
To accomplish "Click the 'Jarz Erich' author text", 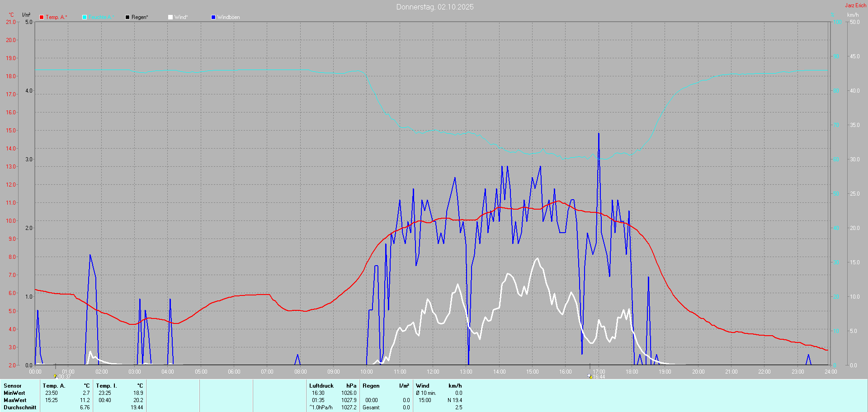I will (x=856, y=5).
